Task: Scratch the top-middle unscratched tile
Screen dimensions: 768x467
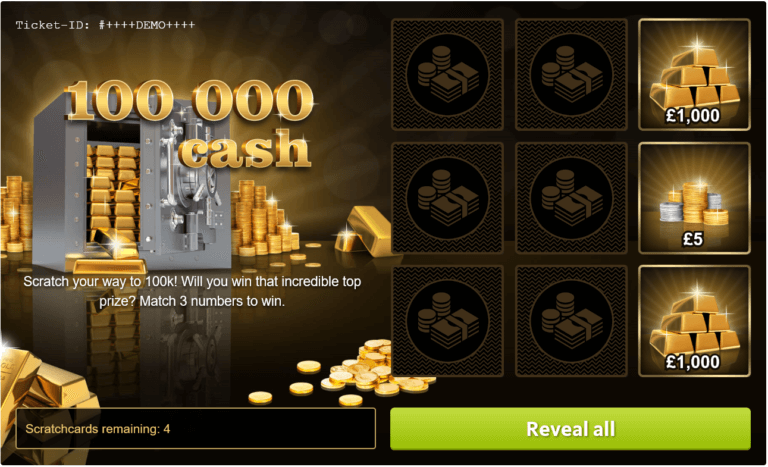Action: pos(571,74)
